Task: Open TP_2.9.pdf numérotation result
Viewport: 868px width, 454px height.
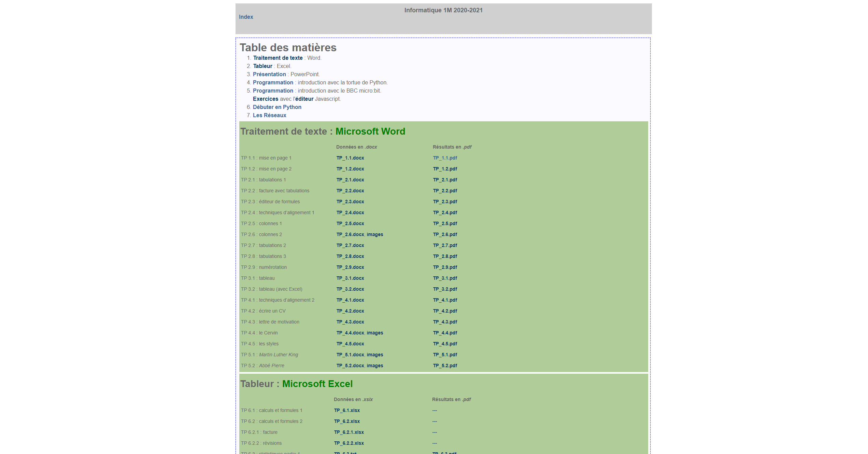Action: coord(445,267)
